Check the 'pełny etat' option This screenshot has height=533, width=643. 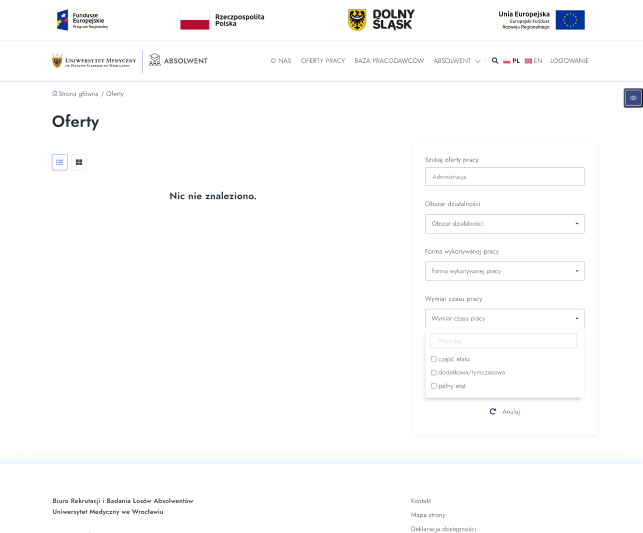pyautogui.click(x=434, y=385)
